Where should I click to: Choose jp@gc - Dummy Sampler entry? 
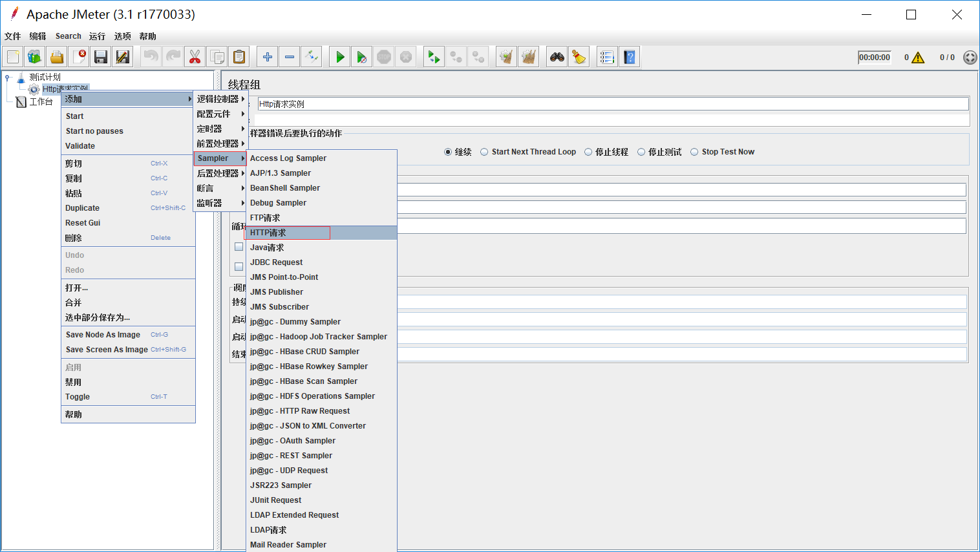[321, 322]
